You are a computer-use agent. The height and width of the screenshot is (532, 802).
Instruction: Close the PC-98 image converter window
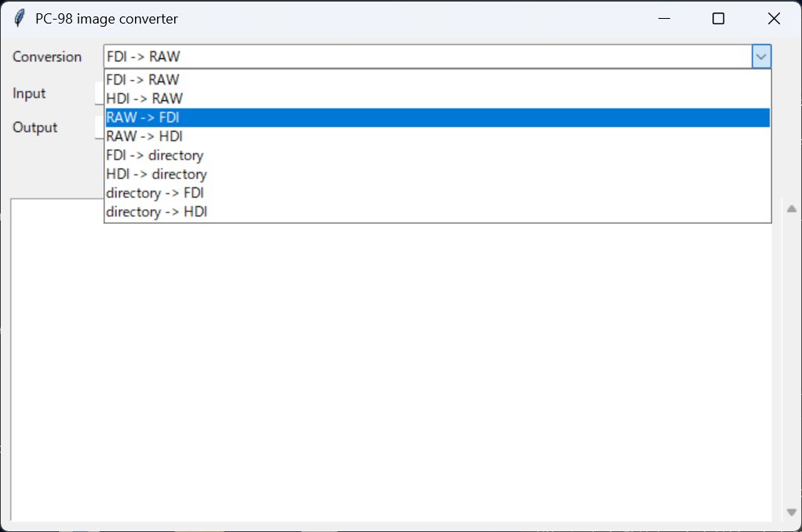pos(774,18)
